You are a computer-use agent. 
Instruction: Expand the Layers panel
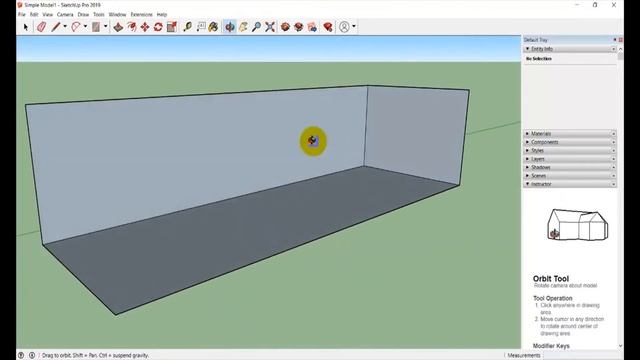click(527, 159)
